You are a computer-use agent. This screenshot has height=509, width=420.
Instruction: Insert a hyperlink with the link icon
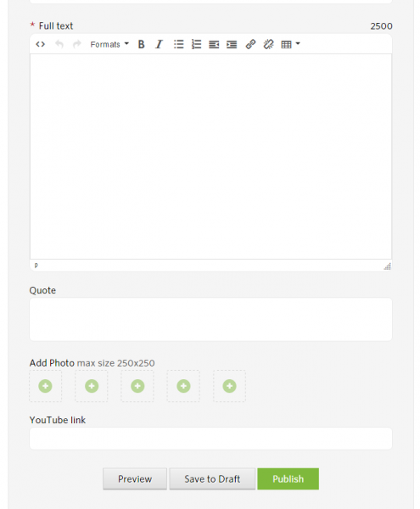[x=250, y=44]
